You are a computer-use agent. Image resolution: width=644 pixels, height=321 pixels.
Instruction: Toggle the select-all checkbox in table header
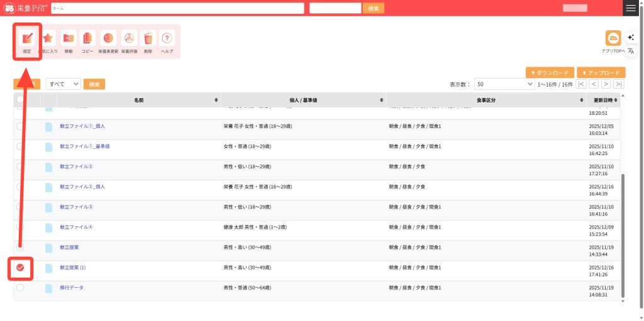tap(20, 99)
